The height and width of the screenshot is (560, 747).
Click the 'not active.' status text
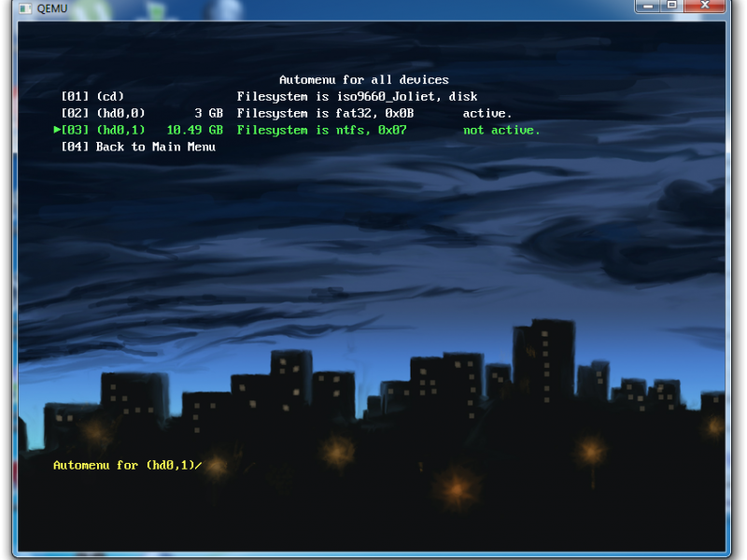(501, 130)
